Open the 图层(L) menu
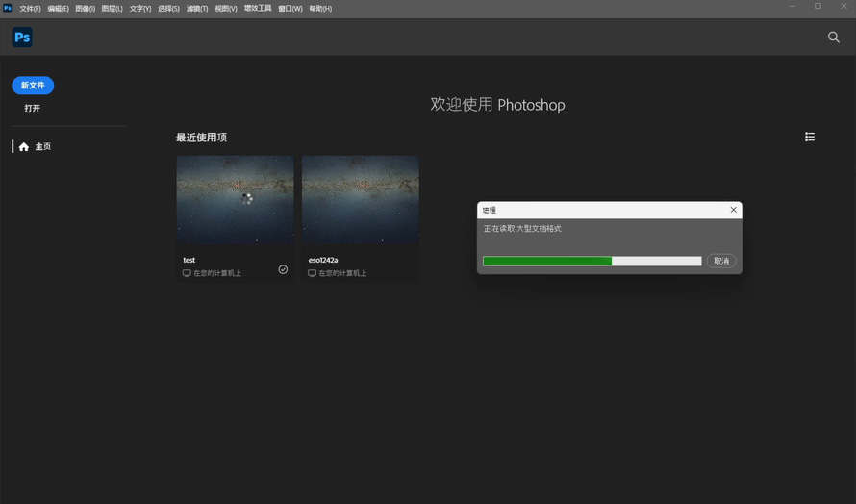856x504 pixels. coord(113,9)
